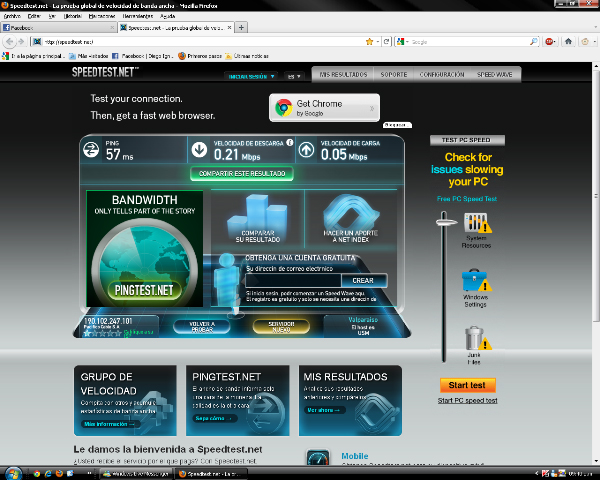
Task: Open the Archivo menu
Action: click(x=12, y=16)
